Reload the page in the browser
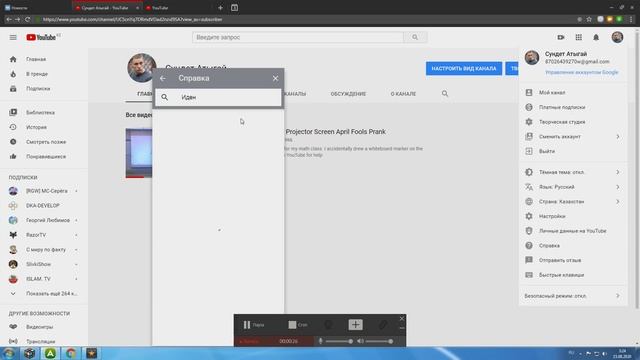The image size is (640, 360). coord(27,19)
